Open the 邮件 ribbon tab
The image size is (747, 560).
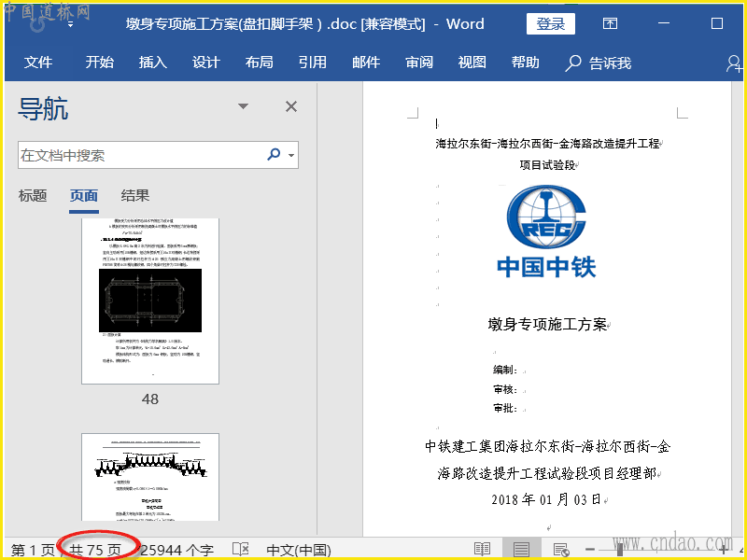366,63
